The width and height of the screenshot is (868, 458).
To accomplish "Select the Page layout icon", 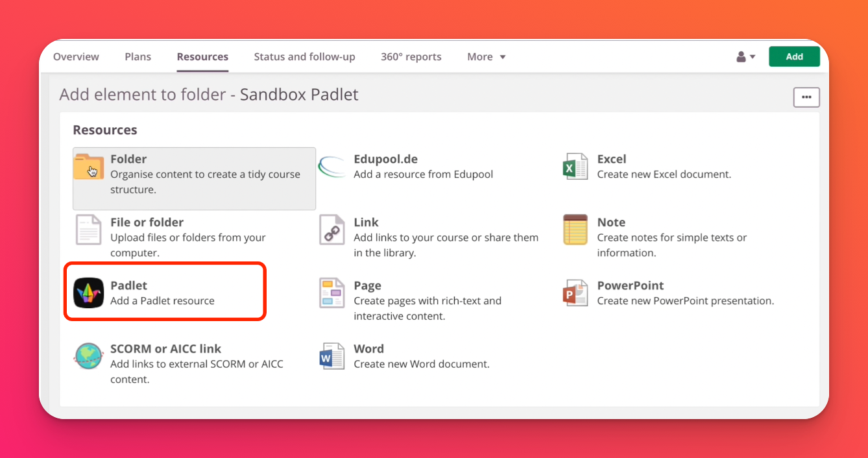I will (332, 293).
